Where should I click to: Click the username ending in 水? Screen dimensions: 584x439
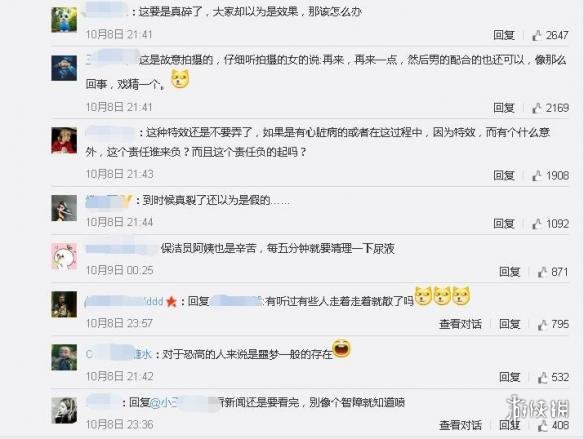point(118,354)
